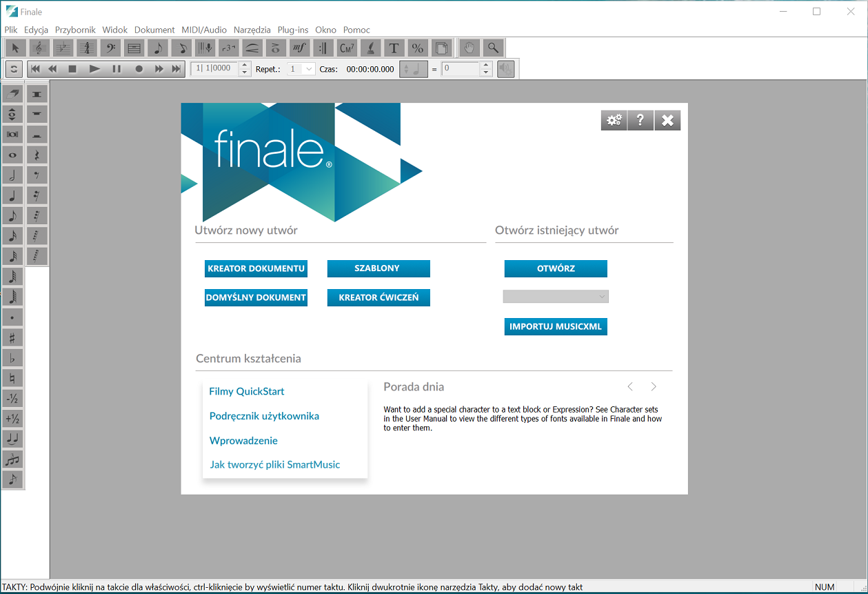Open launch window settings gear
868x594 pixels.
click(x=614, y=121)
